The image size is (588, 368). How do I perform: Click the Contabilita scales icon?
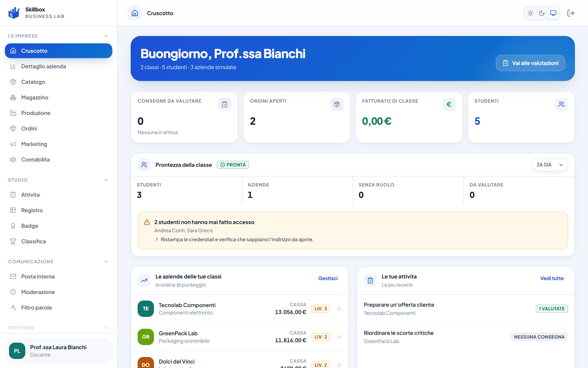click(13, 160)
